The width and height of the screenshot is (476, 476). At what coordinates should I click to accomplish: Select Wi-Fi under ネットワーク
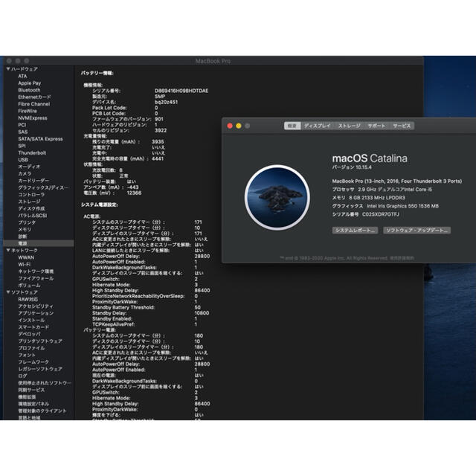pos(24,265)
